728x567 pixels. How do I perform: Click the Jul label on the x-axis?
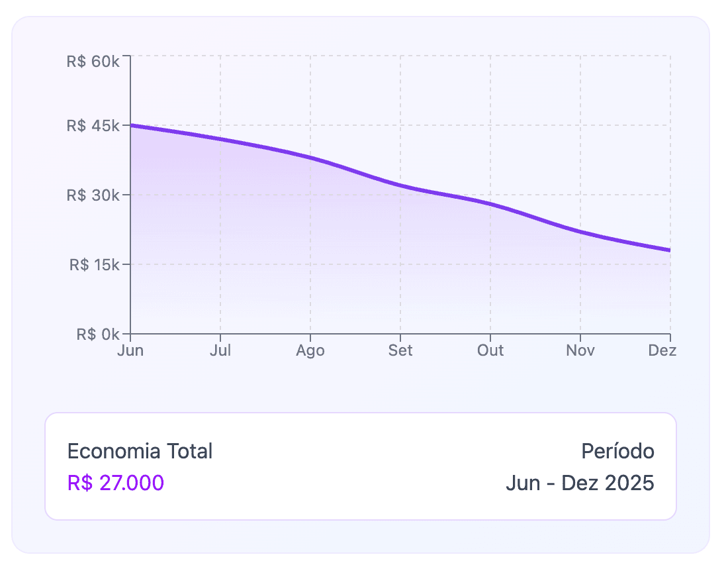220,350
